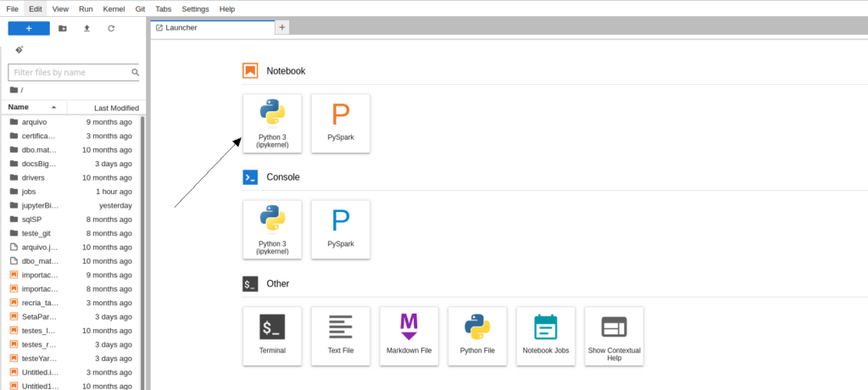Show Contextual Help panel
Screen dimensions: 868x390
pos(614,336)
